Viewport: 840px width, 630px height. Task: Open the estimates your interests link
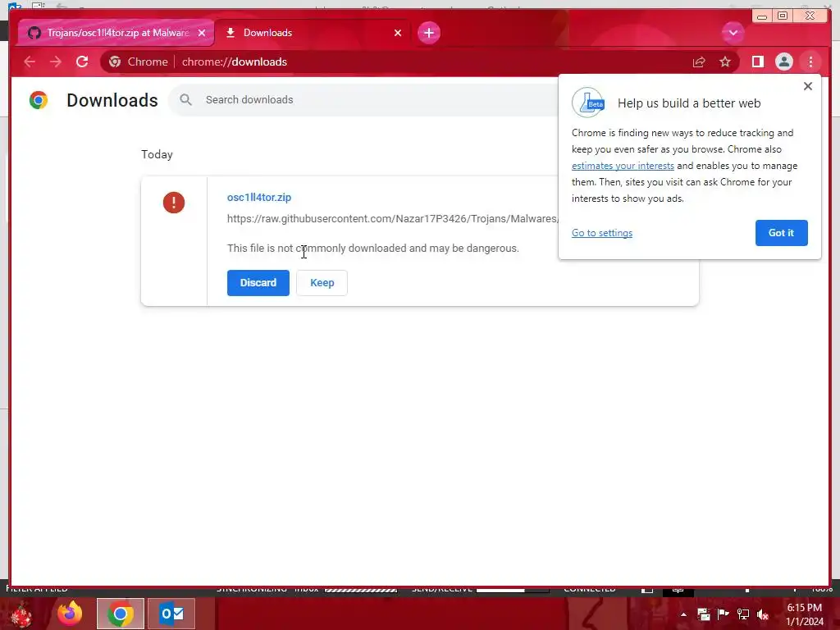(x=623, y=166)
